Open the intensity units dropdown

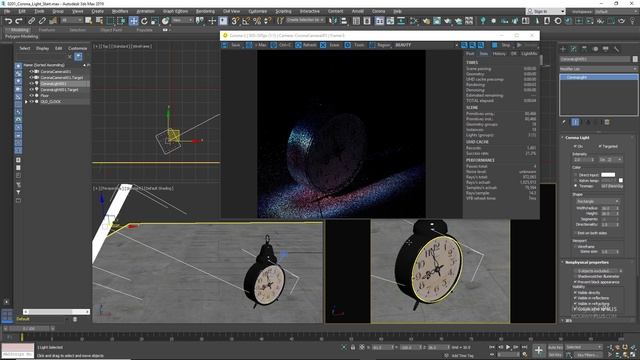611,160
